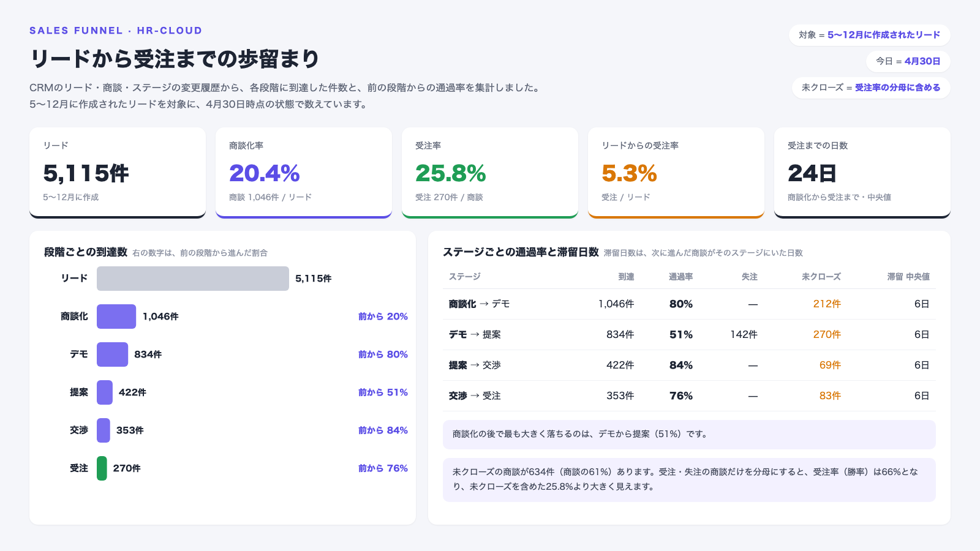
Task: Click the 受注までの日数 24日 card
Action: pos(862,173)
